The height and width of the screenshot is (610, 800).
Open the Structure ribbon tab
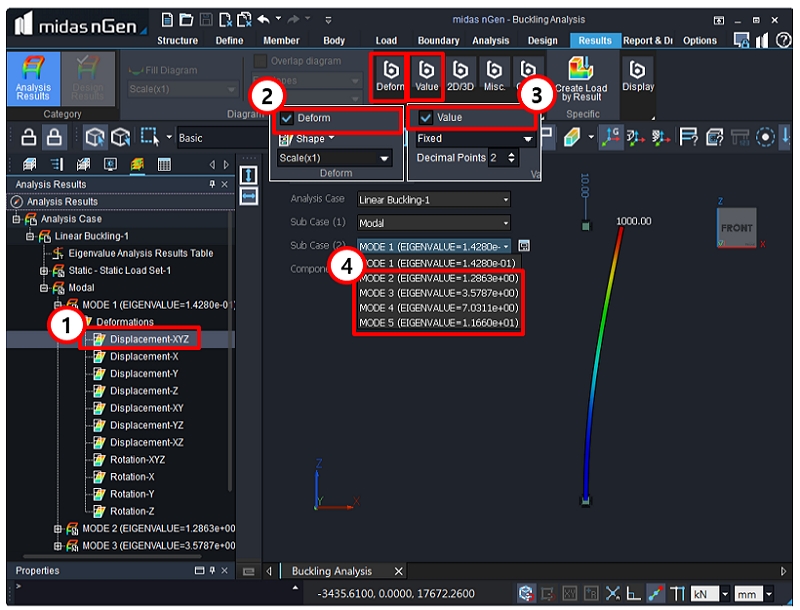(177, 40)
